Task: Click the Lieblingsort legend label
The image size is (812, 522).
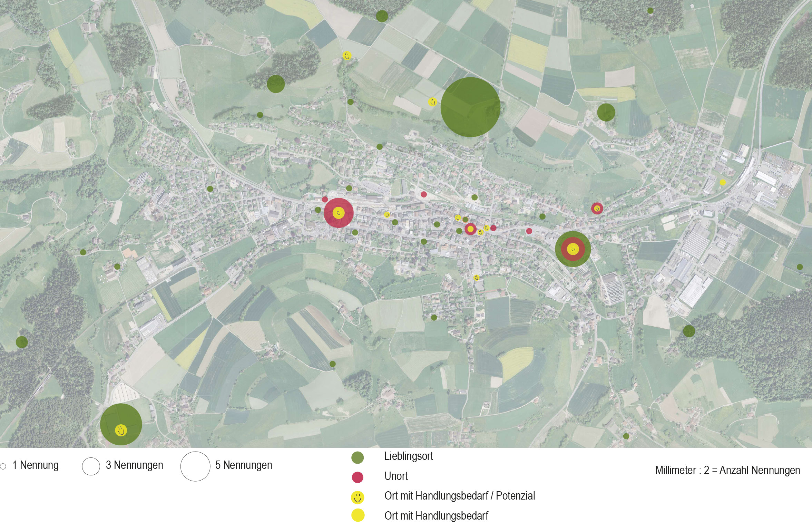Action: [x=409, y=456]
